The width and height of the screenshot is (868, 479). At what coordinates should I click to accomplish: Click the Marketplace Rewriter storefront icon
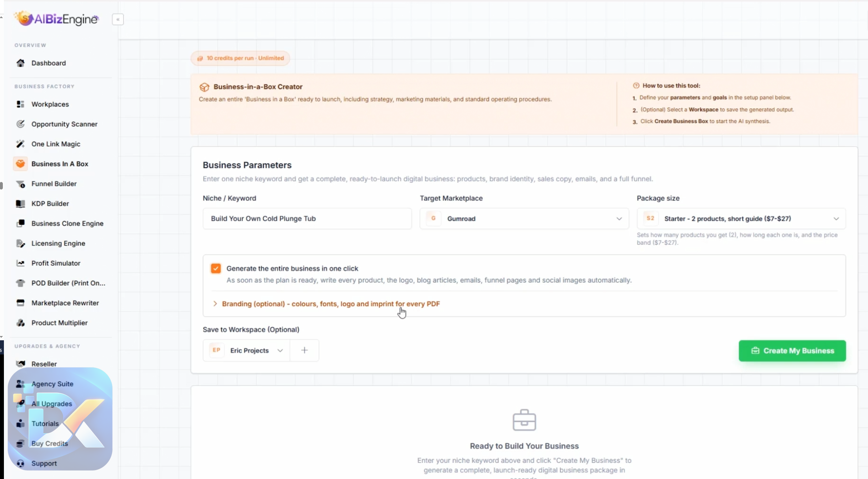pos(21,303)
